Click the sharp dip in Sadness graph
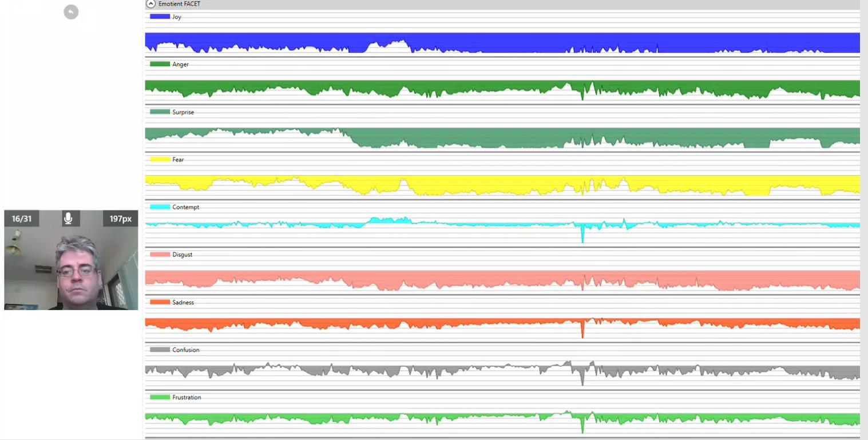868x440 pixels. coord(582,332)
